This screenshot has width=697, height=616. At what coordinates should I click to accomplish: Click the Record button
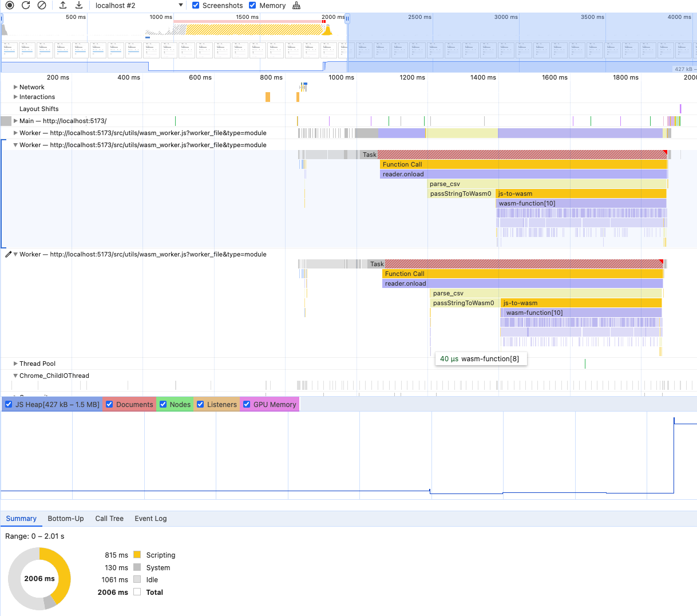[x=10, y=5]
